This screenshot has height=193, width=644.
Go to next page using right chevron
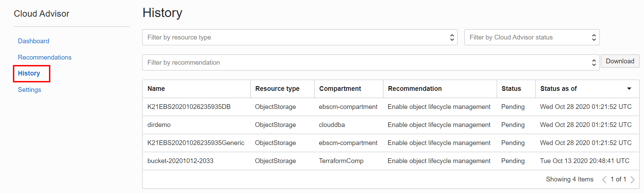632,179
